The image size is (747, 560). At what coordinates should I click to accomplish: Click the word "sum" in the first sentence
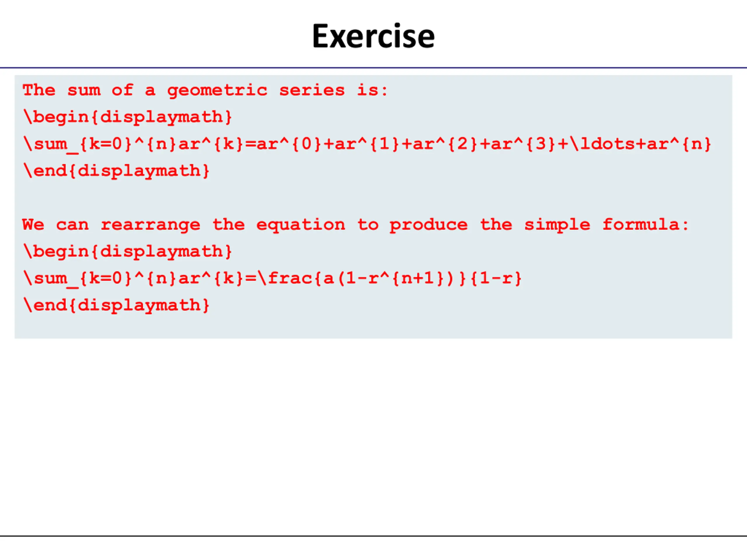(84, 90)
